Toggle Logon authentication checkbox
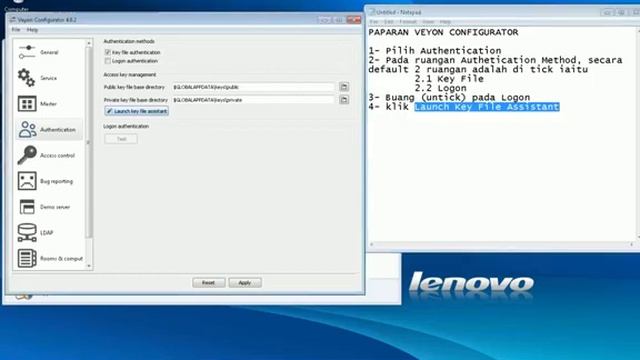Viewport: 640px width, 360px height. 108,61
